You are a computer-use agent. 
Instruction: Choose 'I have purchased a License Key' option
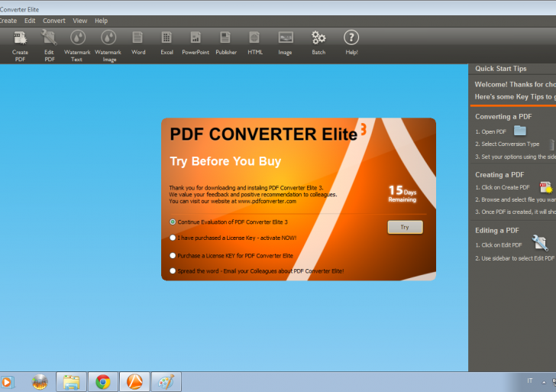click(x=173, y=238)
